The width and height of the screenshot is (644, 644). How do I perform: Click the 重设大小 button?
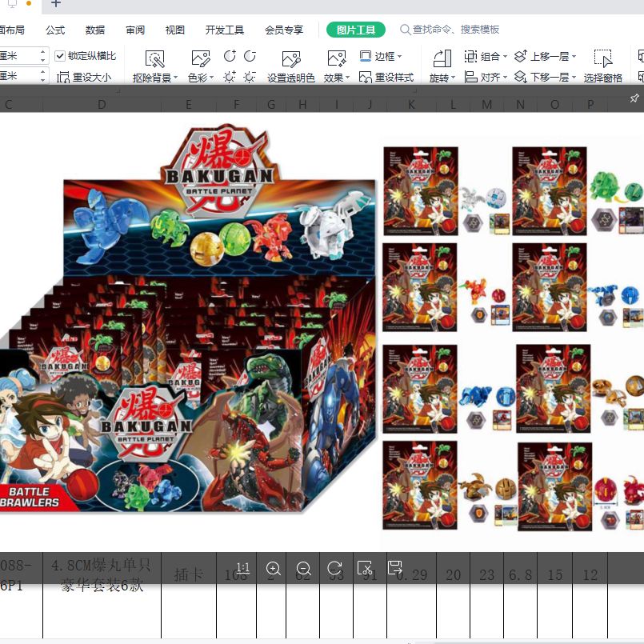(x=84, y=78)
